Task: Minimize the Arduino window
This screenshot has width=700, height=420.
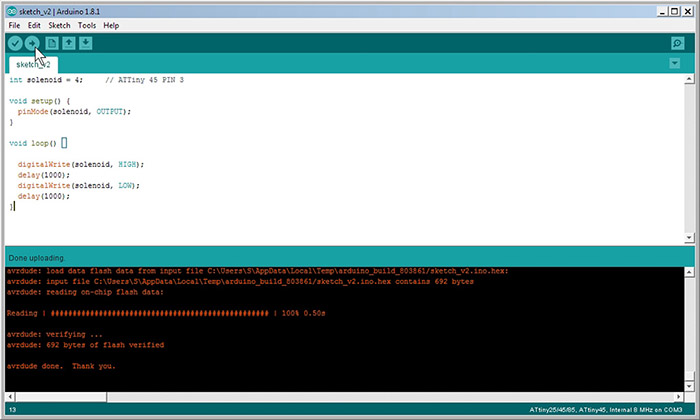Action: coord(662,12)
